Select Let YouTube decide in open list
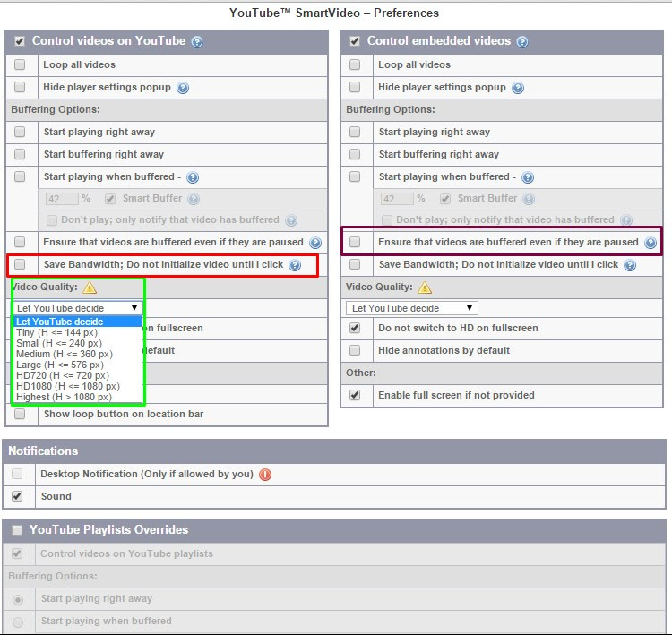The width and height of the screenshot is (672, 635). pyautogui.click(x=78, y=322)
